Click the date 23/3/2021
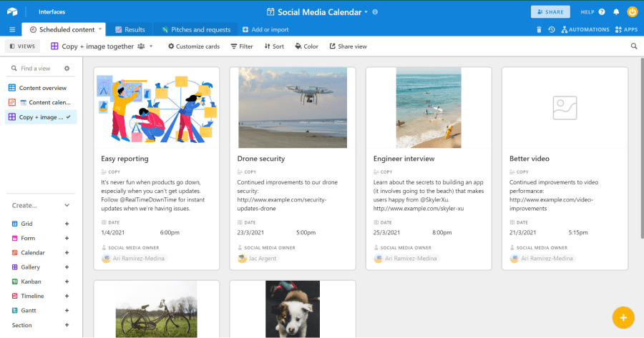 [250, 232]
